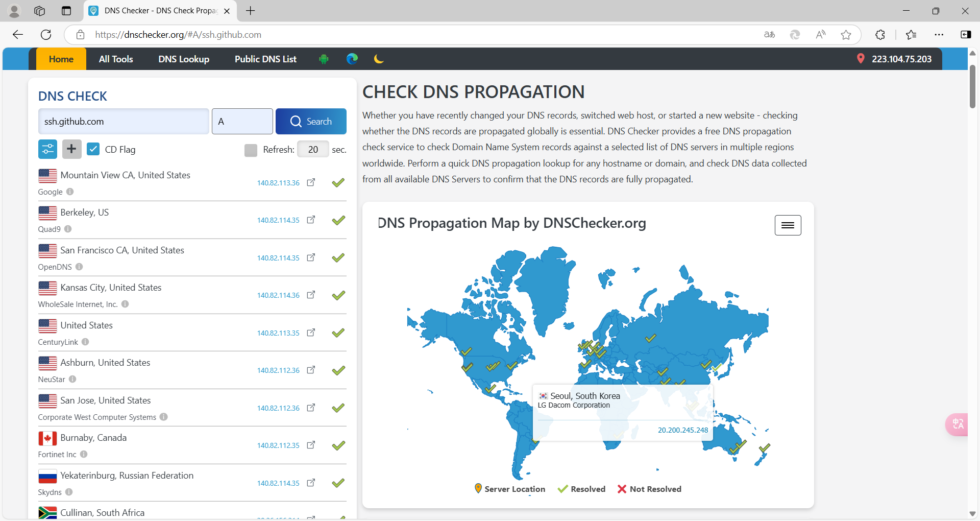Click 20.200.245.248 in Seoul tooltip
The width and height of the screenshot is (980, 521).
[682, 430]
